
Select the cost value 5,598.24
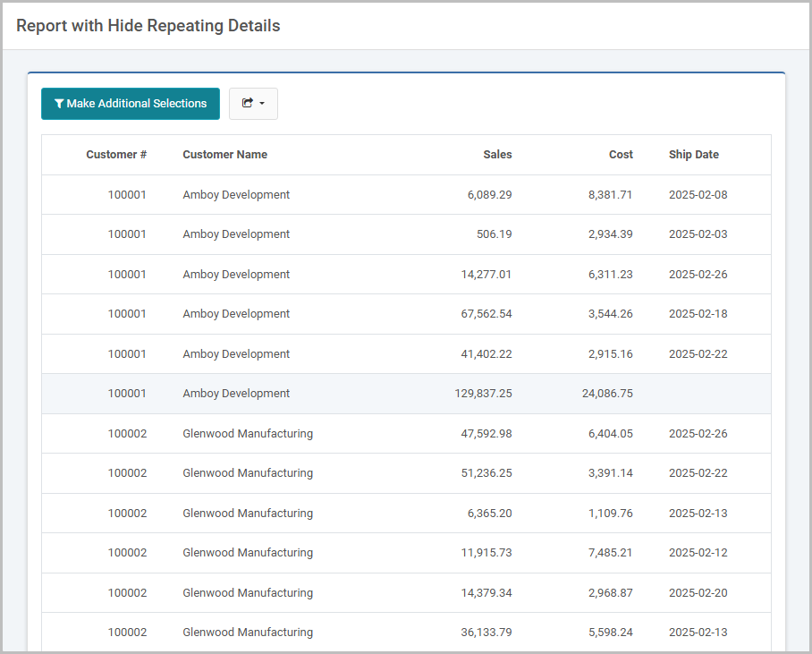click(610, 633)
